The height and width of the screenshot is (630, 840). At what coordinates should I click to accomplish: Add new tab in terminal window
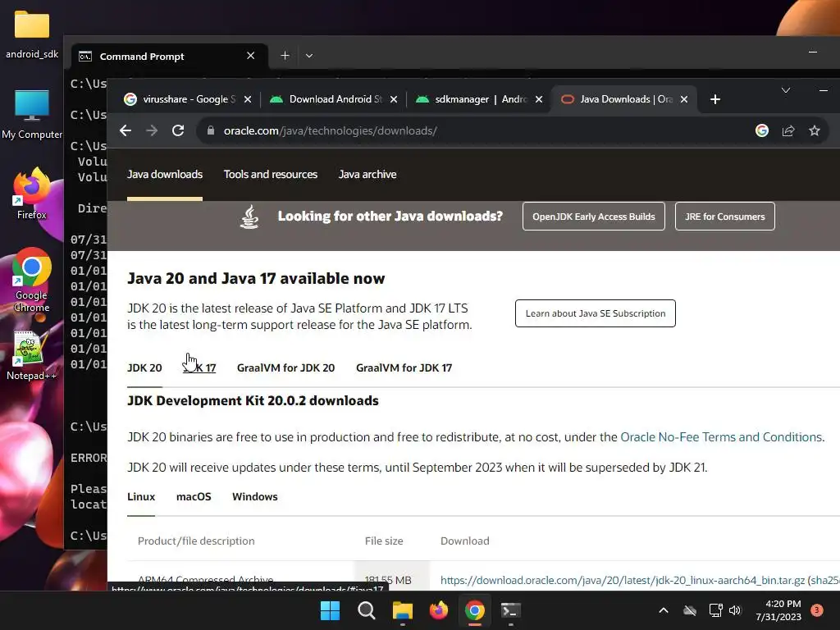point(285,56)
